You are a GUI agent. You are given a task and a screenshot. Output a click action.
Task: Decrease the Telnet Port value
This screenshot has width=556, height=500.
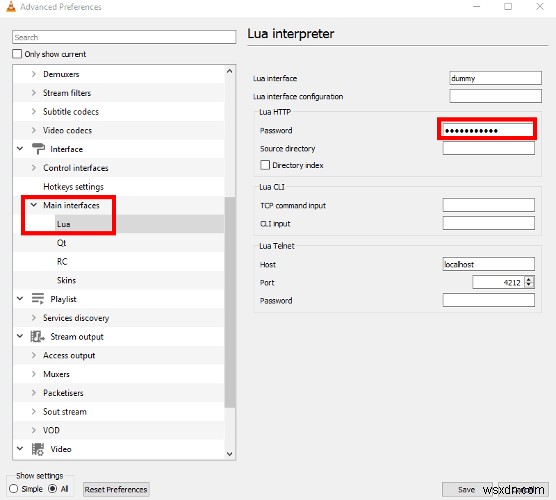(x=529, y=285)
